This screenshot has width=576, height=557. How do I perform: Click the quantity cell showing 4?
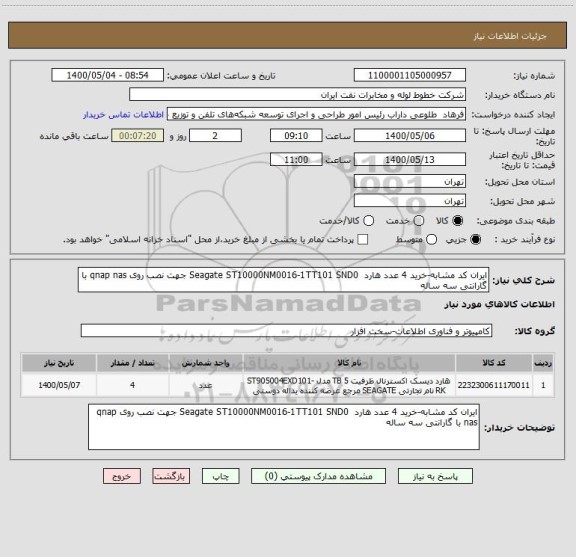(x=133, y=385)
